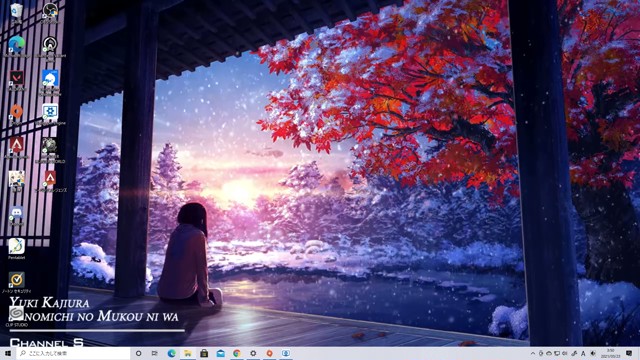Open Cortana from the taskbar circle
The width and height of the screenshot is (640, 360).
[x=138, y=353]
